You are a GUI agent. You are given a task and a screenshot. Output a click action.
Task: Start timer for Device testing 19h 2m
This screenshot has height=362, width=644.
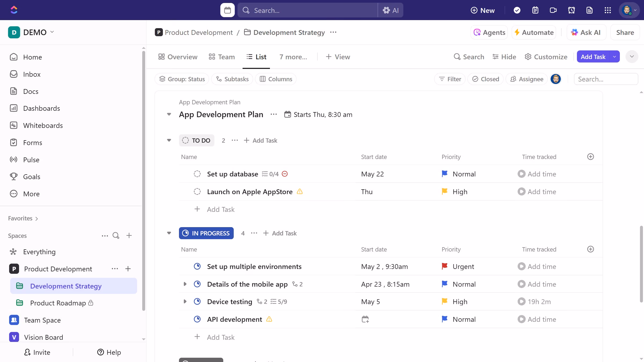521,301
